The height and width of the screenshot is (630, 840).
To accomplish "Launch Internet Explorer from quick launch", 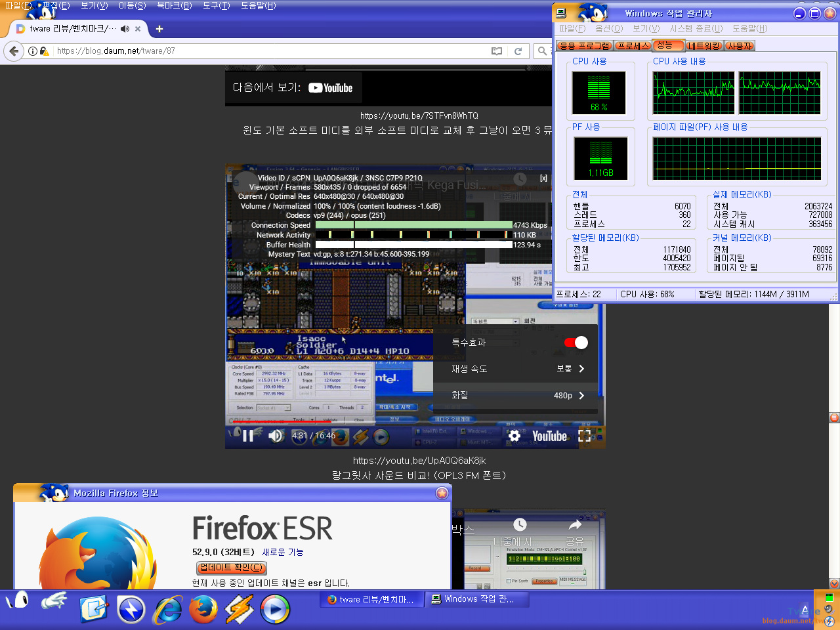I will [167, 610].
